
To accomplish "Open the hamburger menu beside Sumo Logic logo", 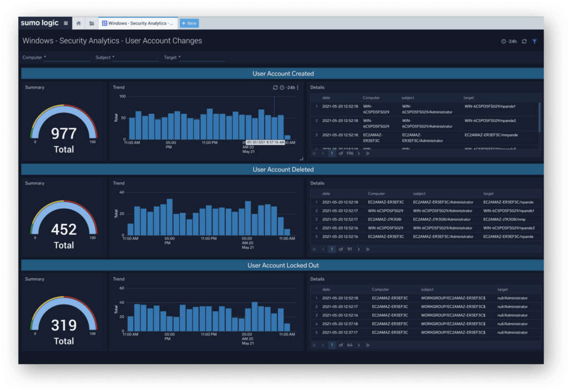I will pos(66,23).
